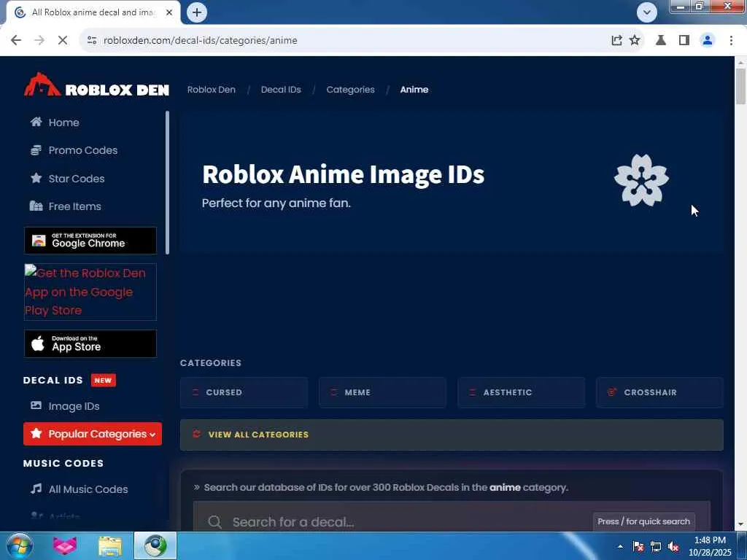Click the Free Items gift icon
The width and height of the screenshot is (747, 560).
click(36, 206)
